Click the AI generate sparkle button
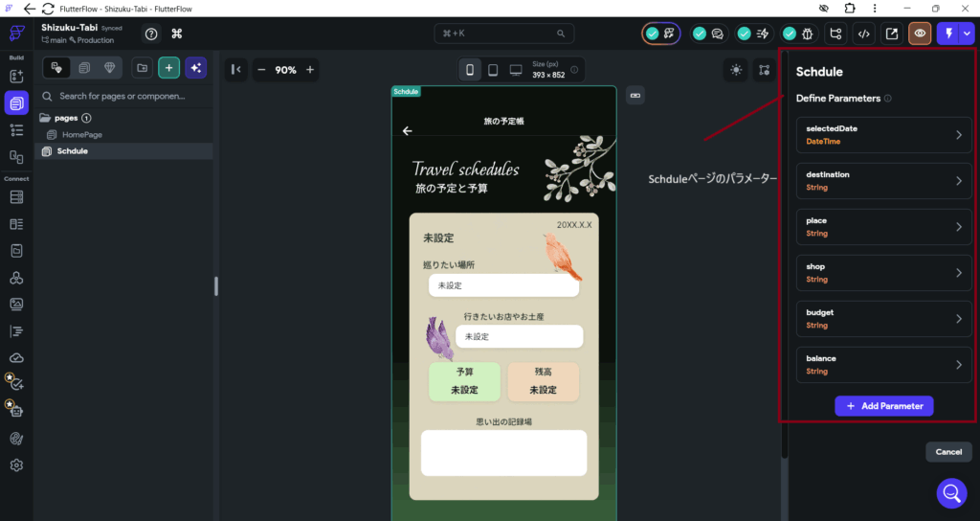The width and height of the screenshot is (980, 521). [x=195, y=68]
